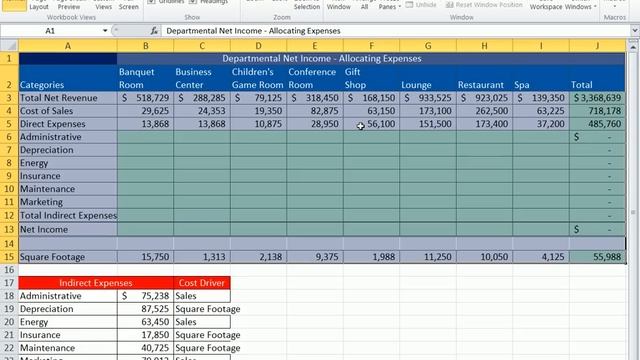The image size is (640, 360).
Task: Select the Square Footage label in row 15
Action: (x=68, y=257)
